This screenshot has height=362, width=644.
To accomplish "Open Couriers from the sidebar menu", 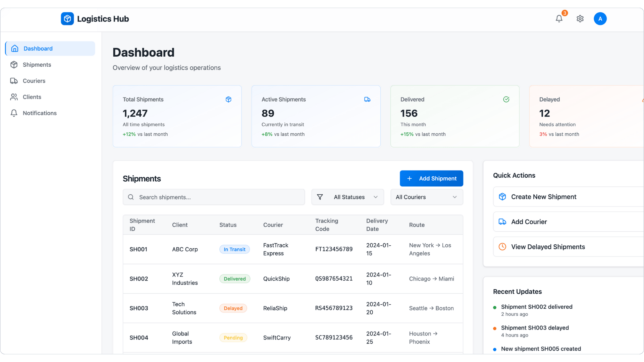I will coord(34,81).
